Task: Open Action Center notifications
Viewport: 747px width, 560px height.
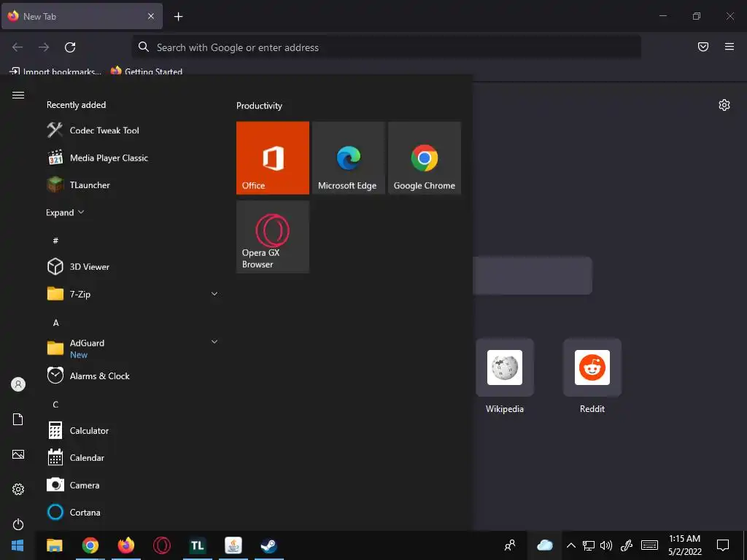Action: (723, 545)
